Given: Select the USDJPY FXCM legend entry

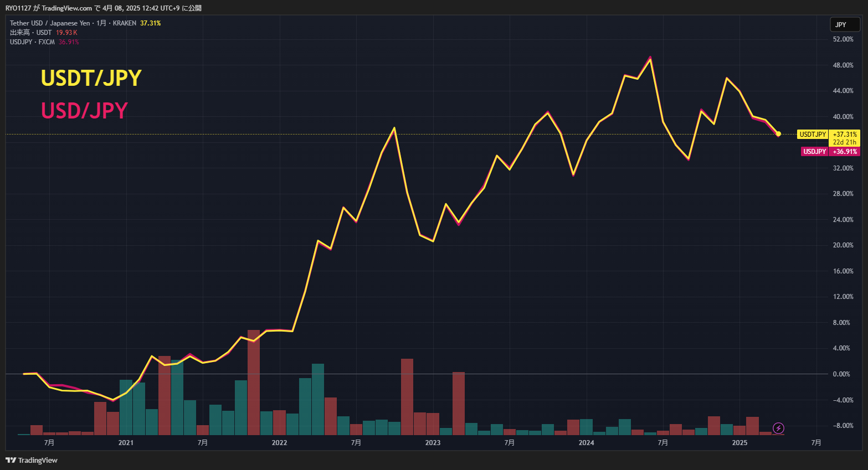Looking at the screenshot, I should (32, 42).
